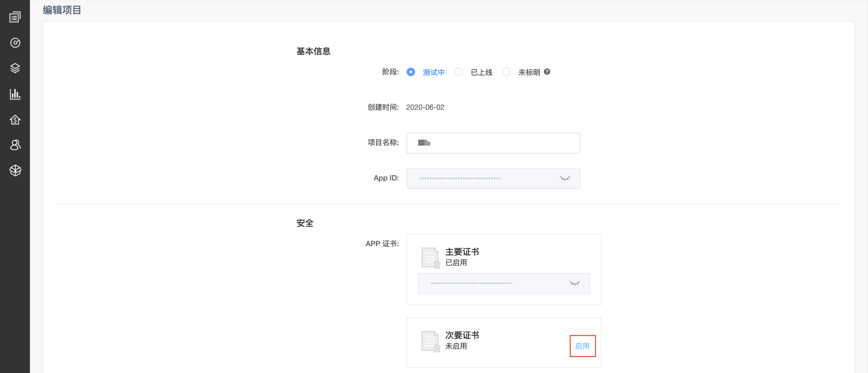Open the stacked layers sidebar icon
The image size is (868, 373).
(15, 68)
